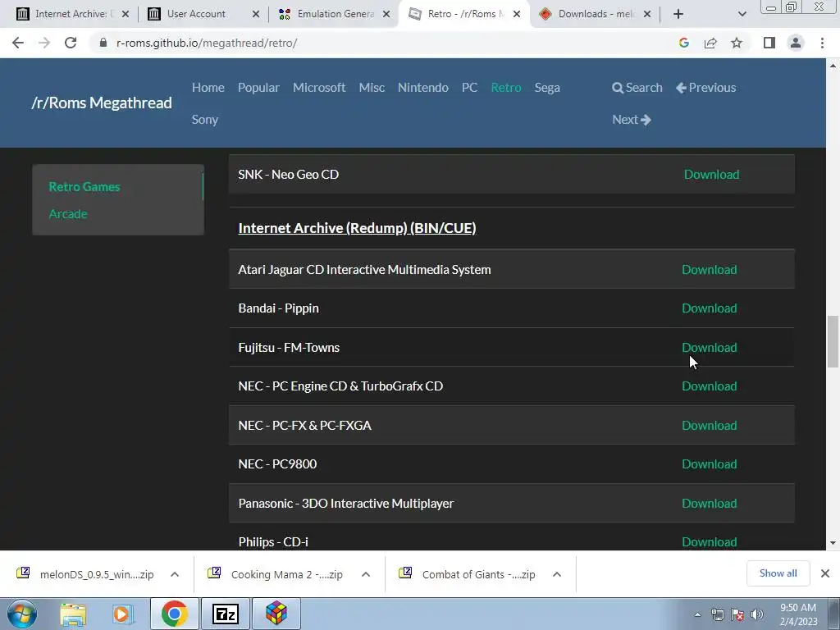The height and width of the screenshot is (630, 840).
Task: Close the Internet Archive tab
Action: point(126,14)
